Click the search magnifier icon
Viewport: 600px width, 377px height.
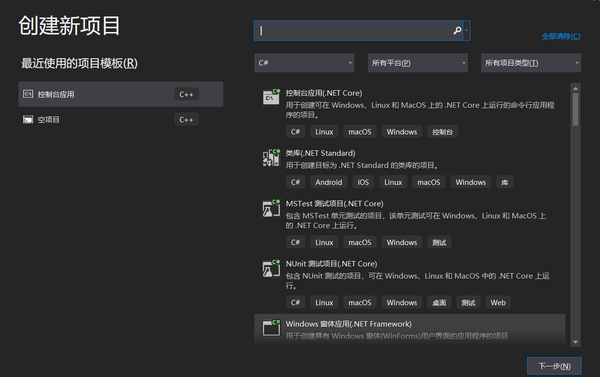457,30
